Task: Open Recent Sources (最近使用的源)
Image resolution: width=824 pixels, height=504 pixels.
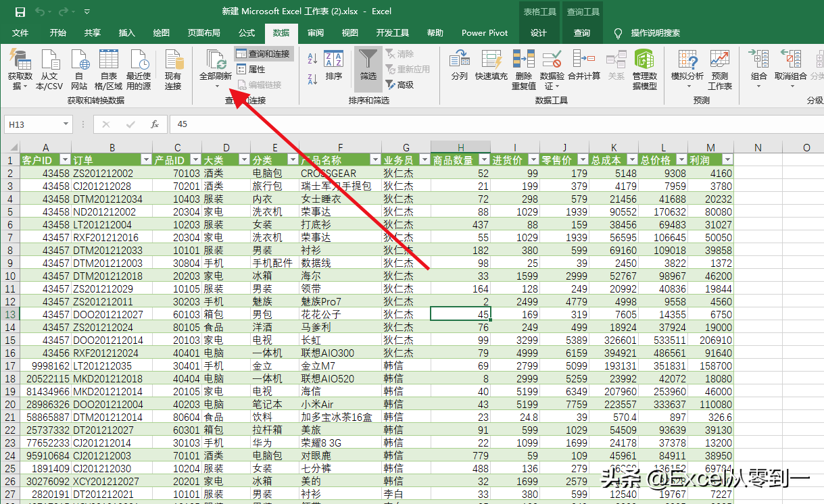Action: [139, 71]
